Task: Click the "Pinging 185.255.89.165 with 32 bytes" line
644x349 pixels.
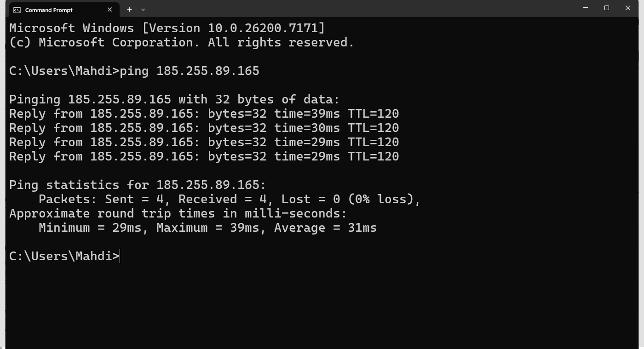Action: click(174, 99)
